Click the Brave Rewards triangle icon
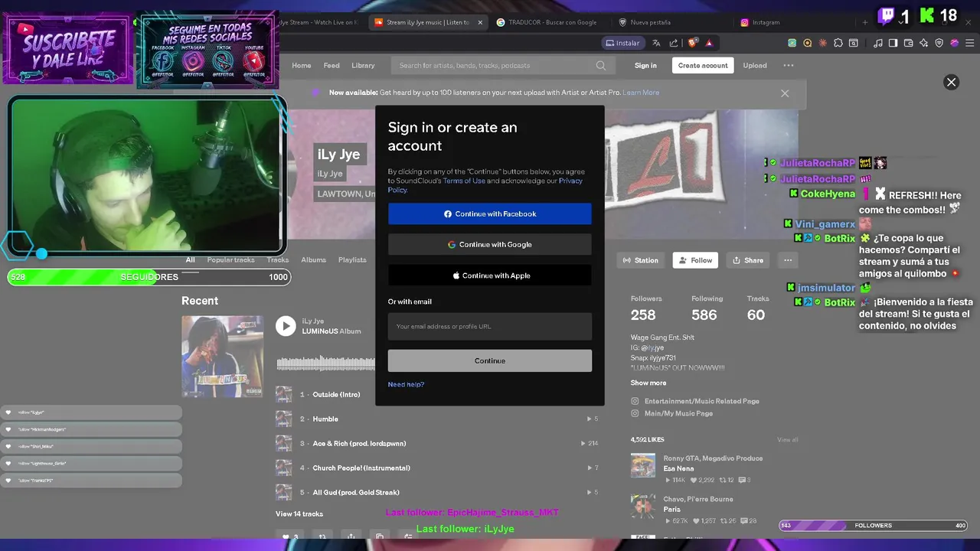Image resolution: width=980 pixels, height=551 pixels. pos(709,43)
